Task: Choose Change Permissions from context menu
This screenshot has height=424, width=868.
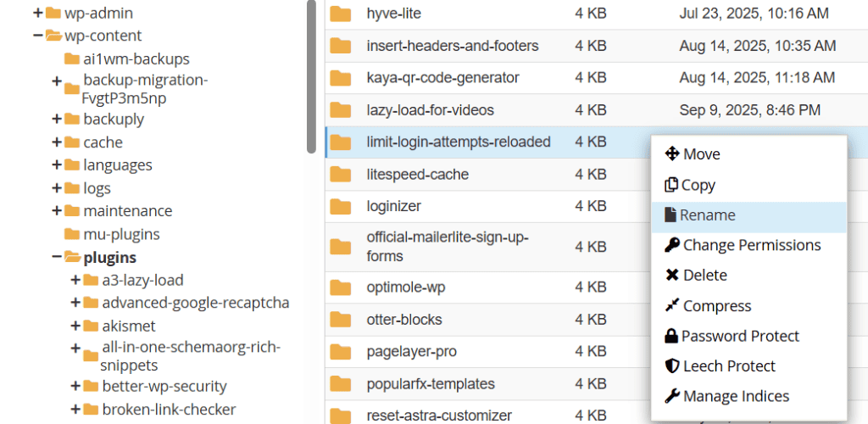Action: pyautogui.click(x=751, y=245)
